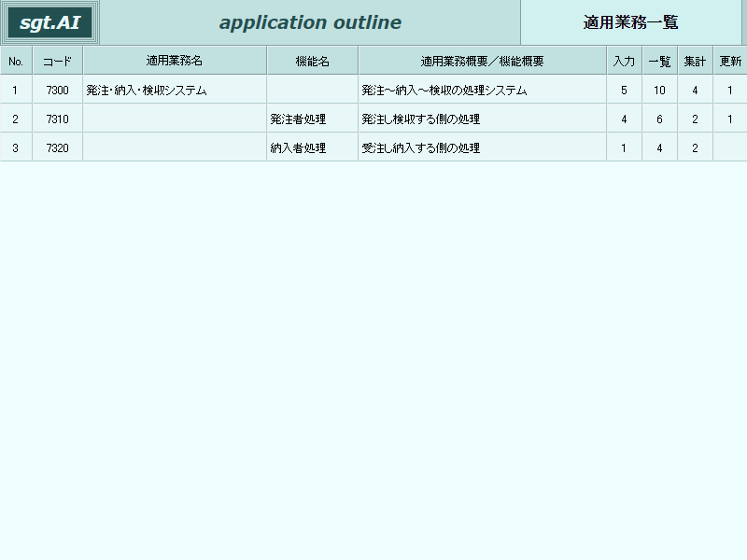Select code 7310 cell
This screenshot has width=747, height=560.
(x=58, y=119)
